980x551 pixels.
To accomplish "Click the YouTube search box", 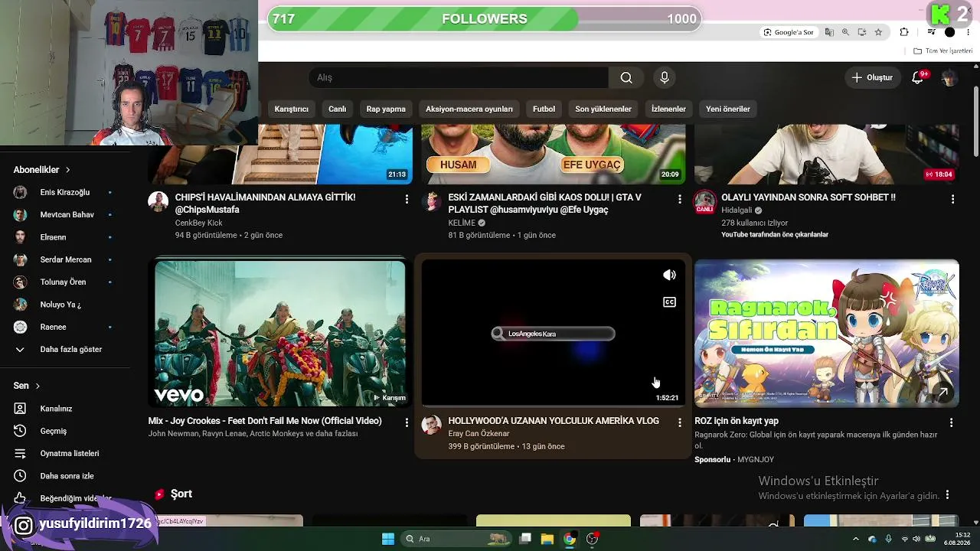I will coord(458,77).
